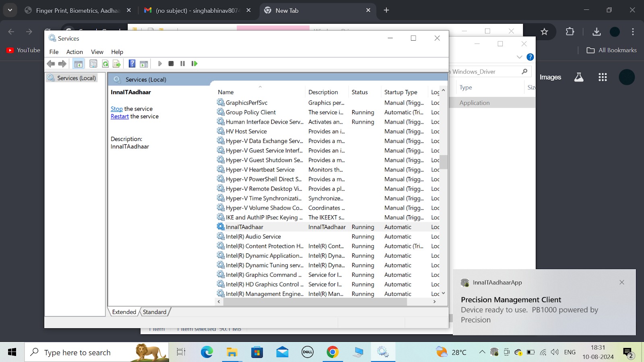The height and width of the screenshot is (362, 644).
Task: Open Chrome Downloads icon
Action: 597,31
